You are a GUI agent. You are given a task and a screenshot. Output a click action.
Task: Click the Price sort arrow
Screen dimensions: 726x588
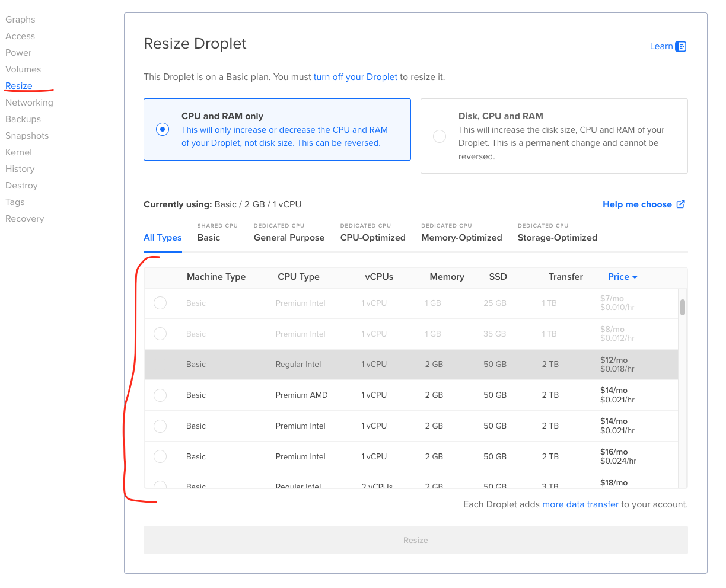pyautogui.click(x=635, y=276)
